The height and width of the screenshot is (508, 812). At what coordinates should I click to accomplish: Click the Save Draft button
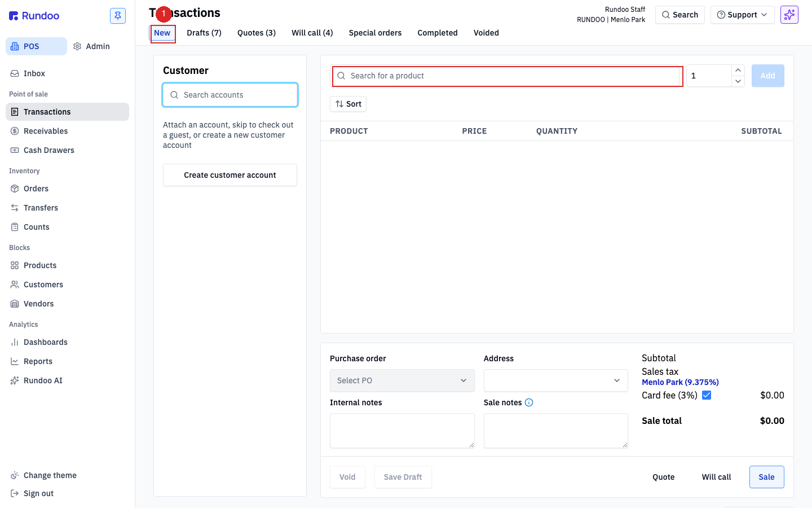(403, 477)
